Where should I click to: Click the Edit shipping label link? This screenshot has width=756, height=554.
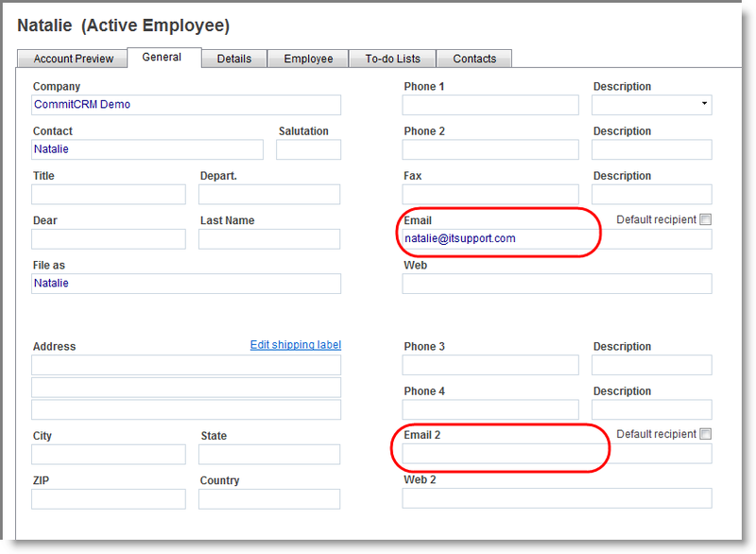point(296,345)
